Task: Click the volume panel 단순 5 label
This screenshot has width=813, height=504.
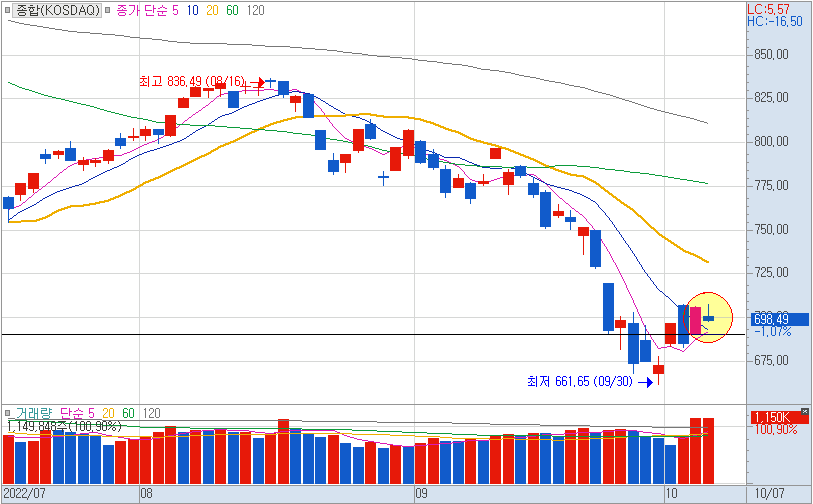Action: pyautogui.click(x=77, y=413)
